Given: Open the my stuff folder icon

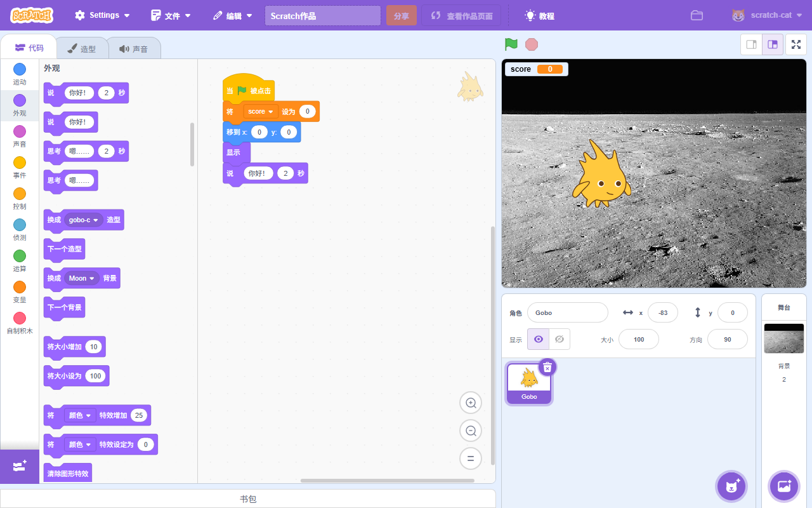Looking at the screenshot, I should [697, 15].
